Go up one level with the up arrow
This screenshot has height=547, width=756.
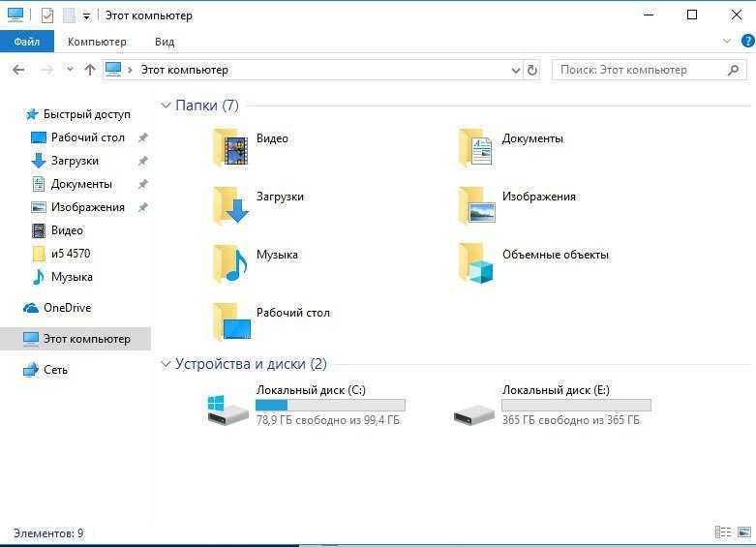(x=90, y=70)
